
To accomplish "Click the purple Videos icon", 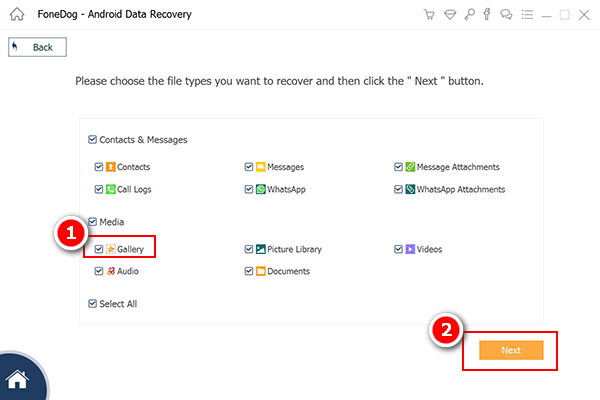I will (x=410, y=249).
